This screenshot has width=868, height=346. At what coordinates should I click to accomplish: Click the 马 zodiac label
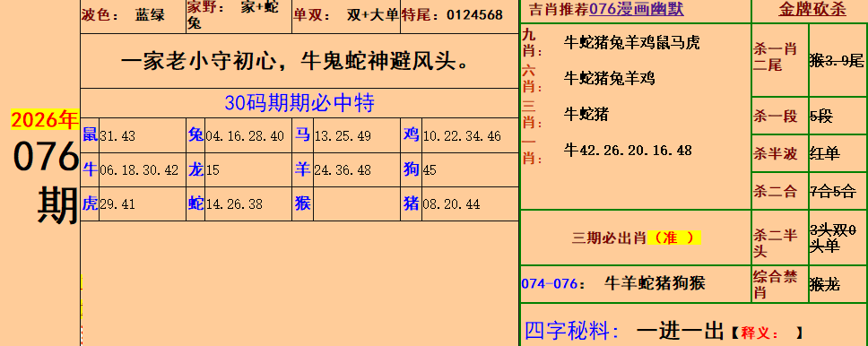(x=302, y=134)
